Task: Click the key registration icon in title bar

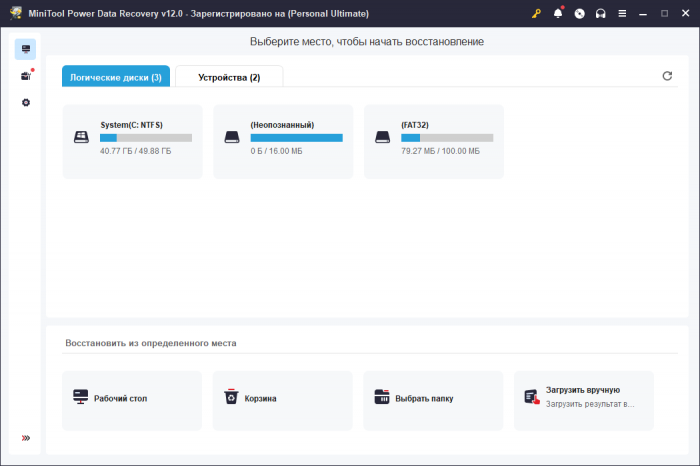Action: (536, 14)
